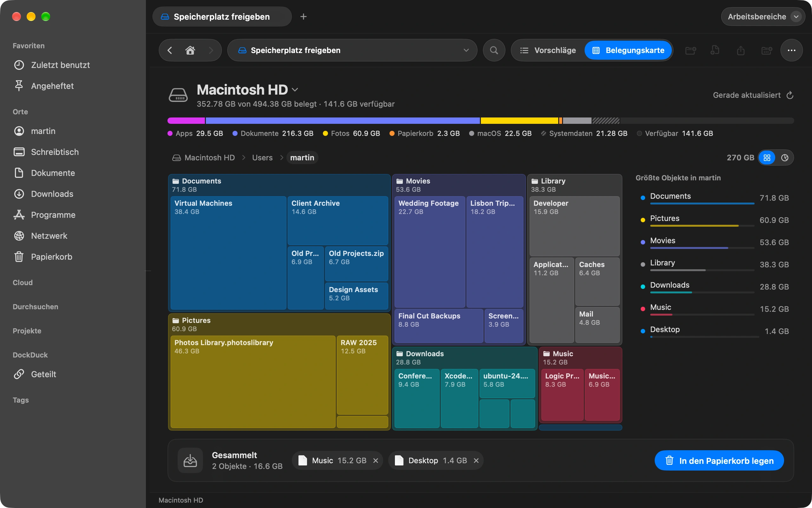Expand the Macintosh HD volume chevron
The image size is (812, 508).
[295, 90]
